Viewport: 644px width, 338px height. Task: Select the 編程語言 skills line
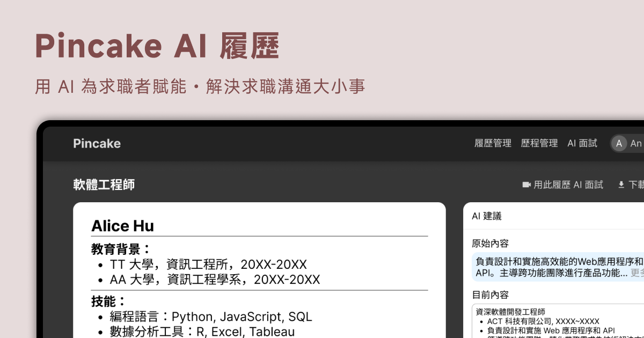210,317
